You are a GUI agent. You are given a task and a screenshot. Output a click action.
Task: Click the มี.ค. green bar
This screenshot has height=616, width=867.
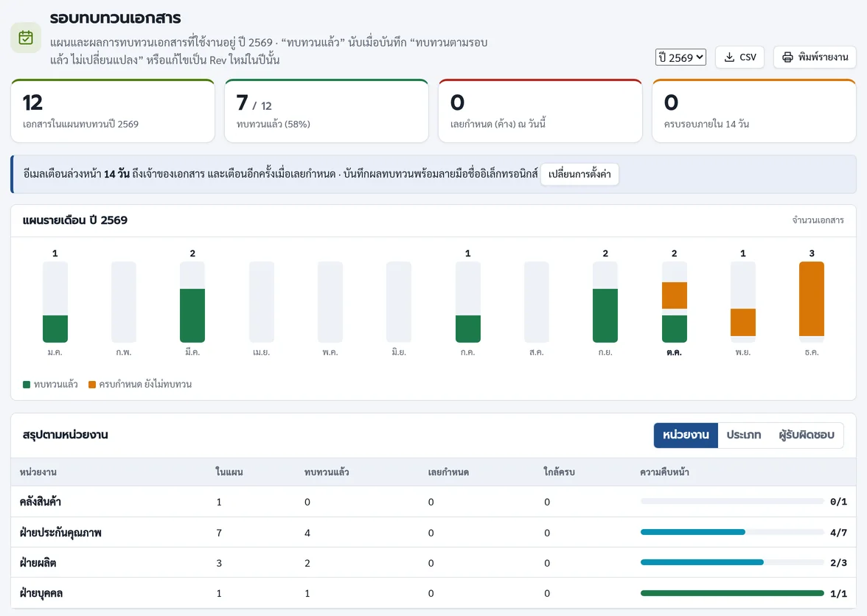tap(192, 315)
